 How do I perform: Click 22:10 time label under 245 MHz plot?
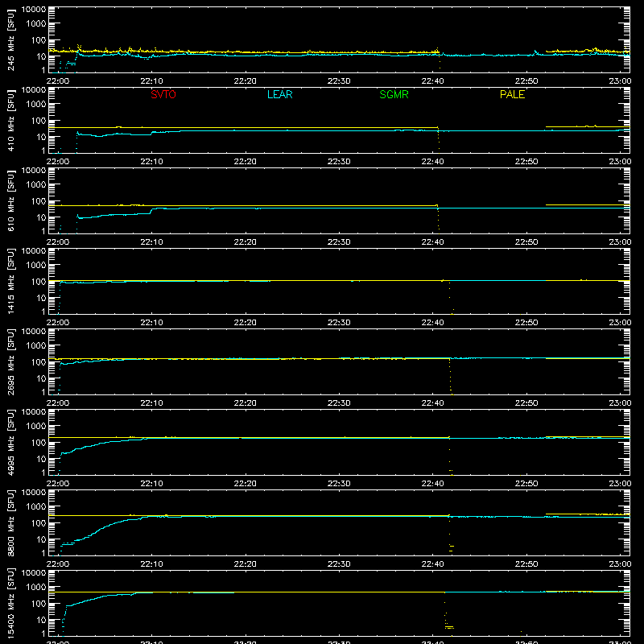[x=151, y=81]
